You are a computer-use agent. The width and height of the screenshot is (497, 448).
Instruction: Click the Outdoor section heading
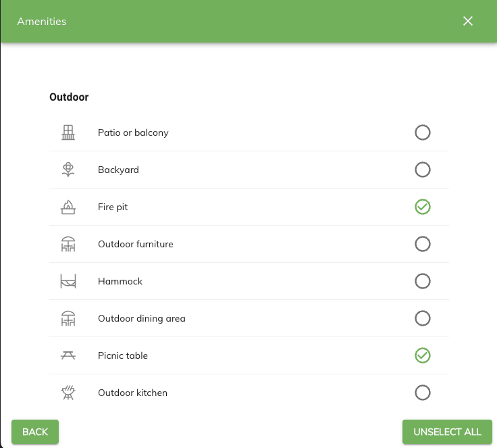[x=69, y=97]
